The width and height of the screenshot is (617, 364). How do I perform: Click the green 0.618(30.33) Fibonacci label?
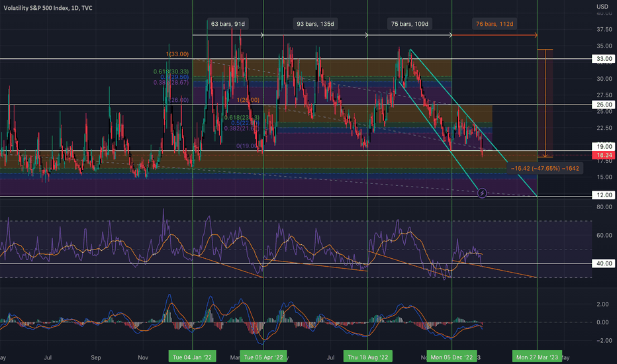point(171,71)
